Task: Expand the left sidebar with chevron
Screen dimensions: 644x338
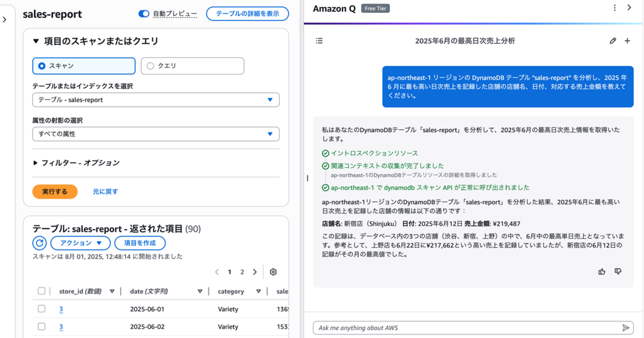Action: (x=4, y=20)
